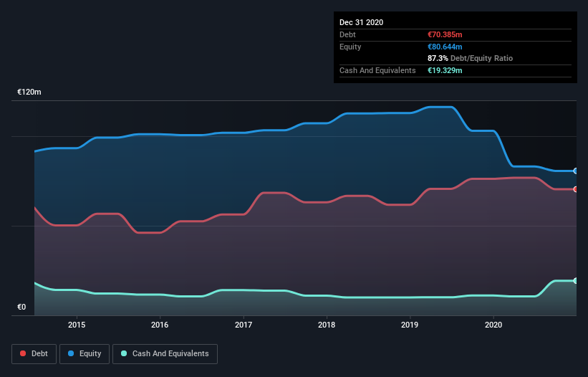Click the teal Cash And Equivalents legend dot
Screen dimensions: 588x377
coord(124,353)
